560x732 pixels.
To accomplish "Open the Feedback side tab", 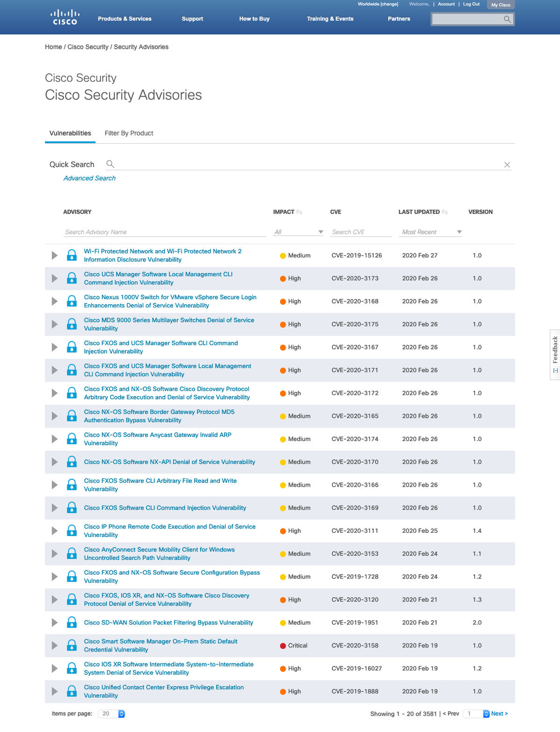I will click(x=555, y=355).
